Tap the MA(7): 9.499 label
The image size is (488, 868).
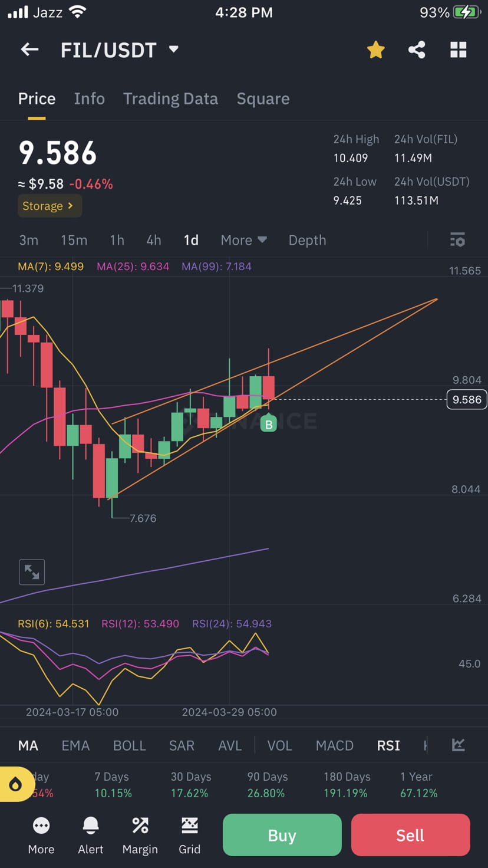coord(51,267)
